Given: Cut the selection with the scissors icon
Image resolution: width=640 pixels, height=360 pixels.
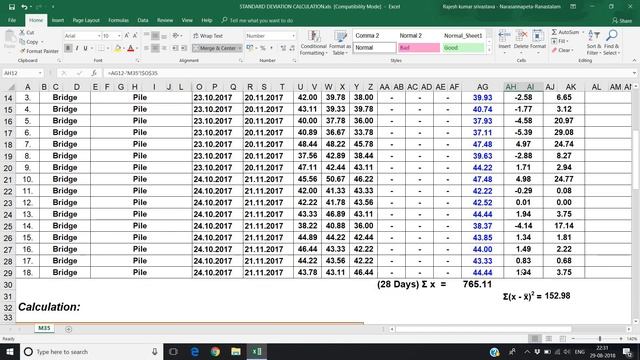Looking at the screenshot, I should pos(22,32).
